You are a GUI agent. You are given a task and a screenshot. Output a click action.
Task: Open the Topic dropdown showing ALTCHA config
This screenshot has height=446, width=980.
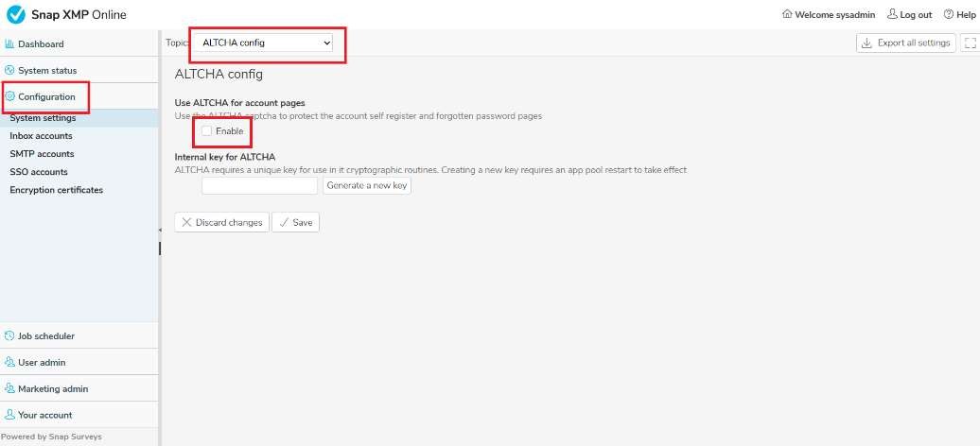[x=266, y=43]
